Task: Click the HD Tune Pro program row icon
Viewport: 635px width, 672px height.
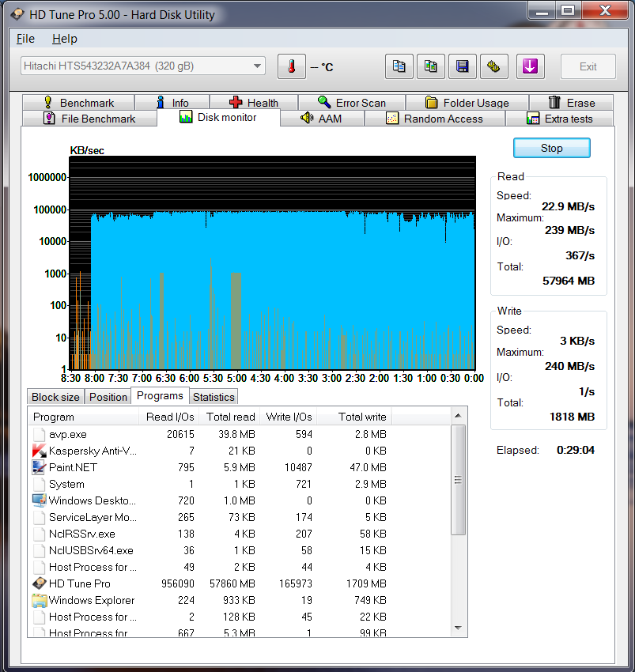Action: 39,583
